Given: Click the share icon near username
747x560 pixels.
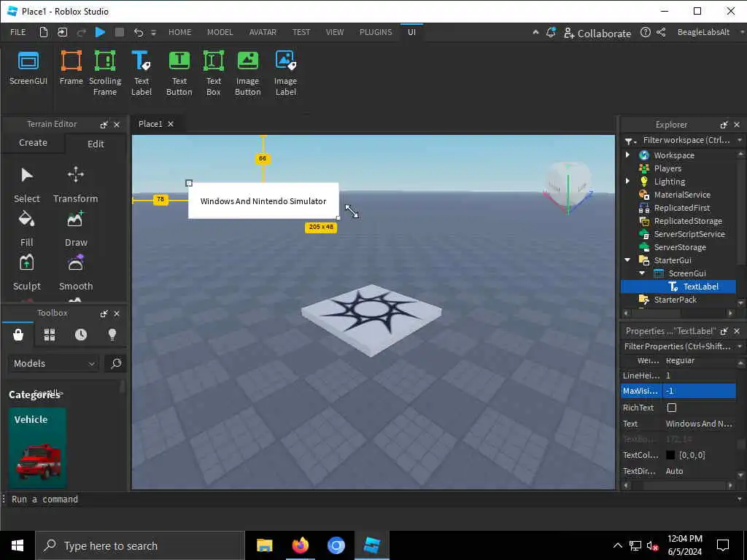Looking at the screenshot, I should 661,32.
